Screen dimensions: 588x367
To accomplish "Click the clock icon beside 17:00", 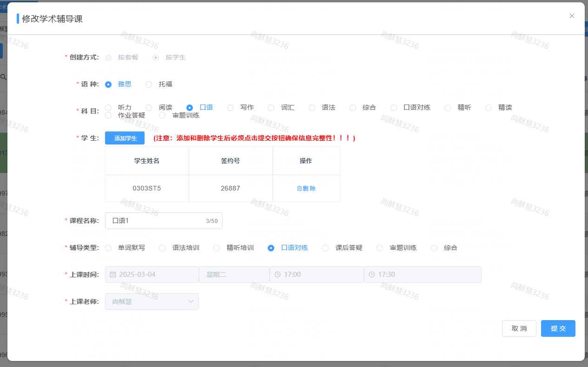I will (277, 275).
